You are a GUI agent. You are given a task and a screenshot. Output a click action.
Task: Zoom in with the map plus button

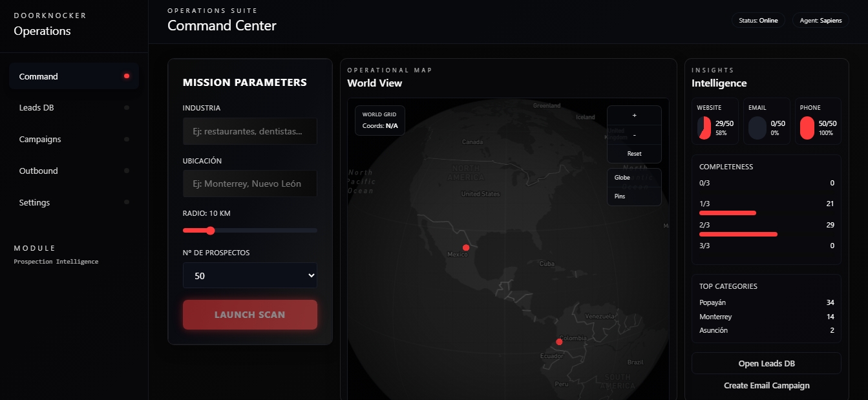(634, 115)
